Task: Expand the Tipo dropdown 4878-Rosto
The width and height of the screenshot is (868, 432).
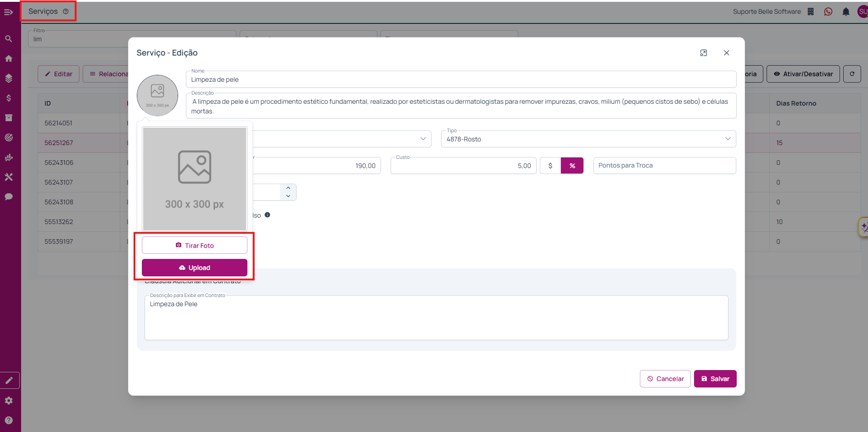Action: pyautogui.click(x=588, y=139)
